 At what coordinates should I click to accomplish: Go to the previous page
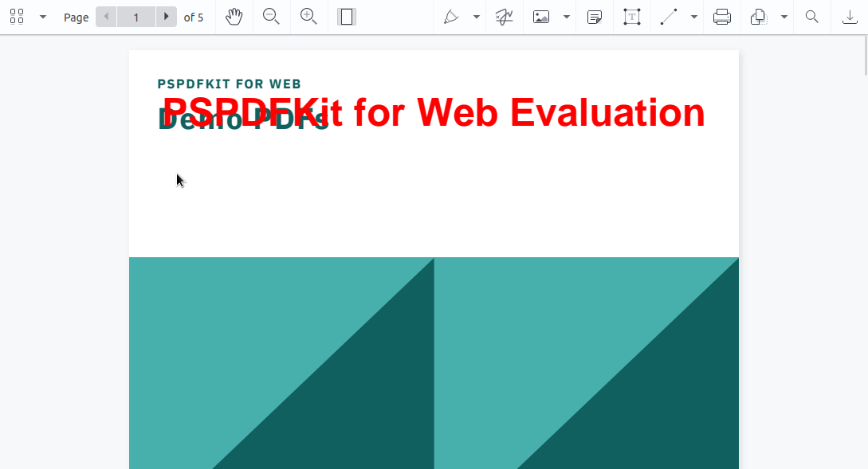[x=106, y=17]
